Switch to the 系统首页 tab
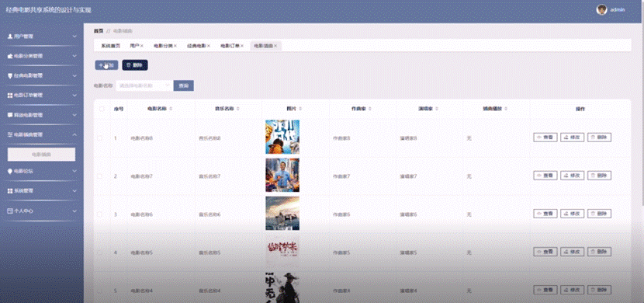The height and width of the screenshot is (303, 644). click(x=110, y=46)
